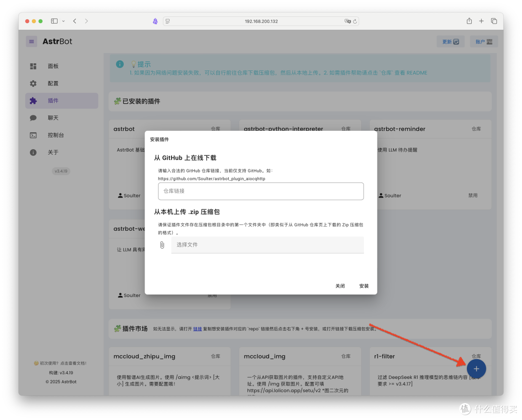Click the puzzle icon beside 插件
This screenshot has height=420, width=522.
coord(33,101)
